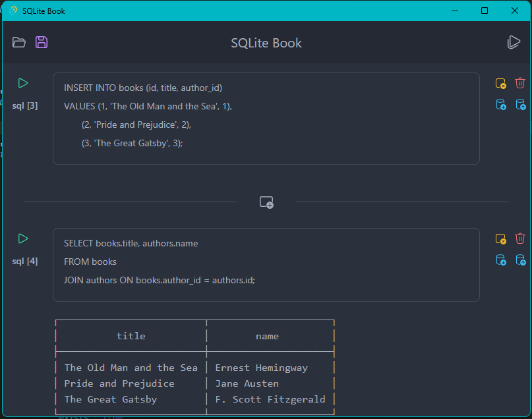Maximize the SQLite Book window
The height and width of the screenshot is (419, 532).
pyautogui.click(x=485, y=11)
